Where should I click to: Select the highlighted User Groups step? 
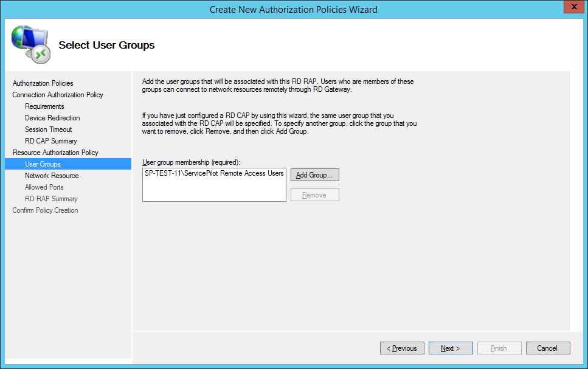click(43, 164)
